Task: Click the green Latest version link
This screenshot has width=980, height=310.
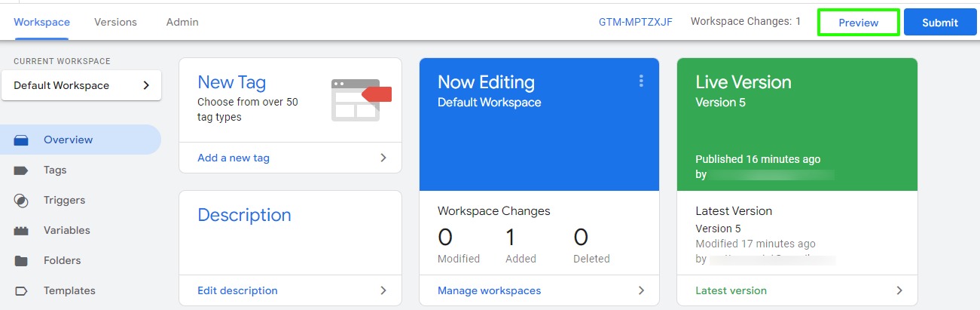Action: point(731,290)
